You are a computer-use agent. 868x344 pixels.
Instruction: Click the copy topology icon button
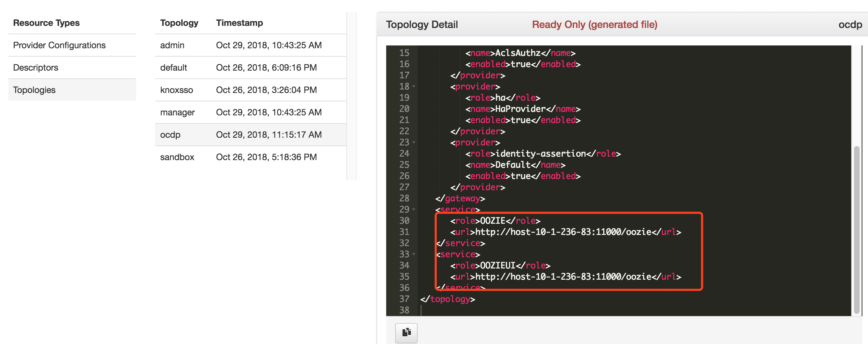pyautogui.click(x=406, y=332)
